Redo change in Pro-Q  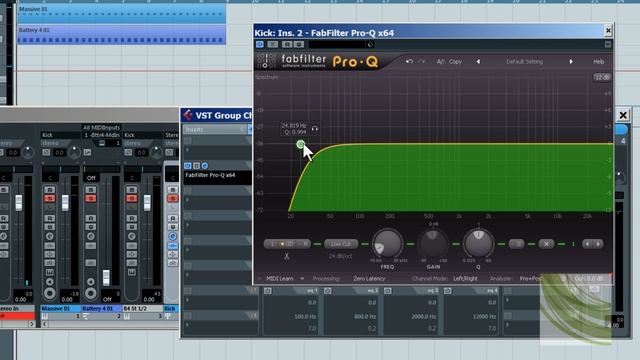(422, 62)
